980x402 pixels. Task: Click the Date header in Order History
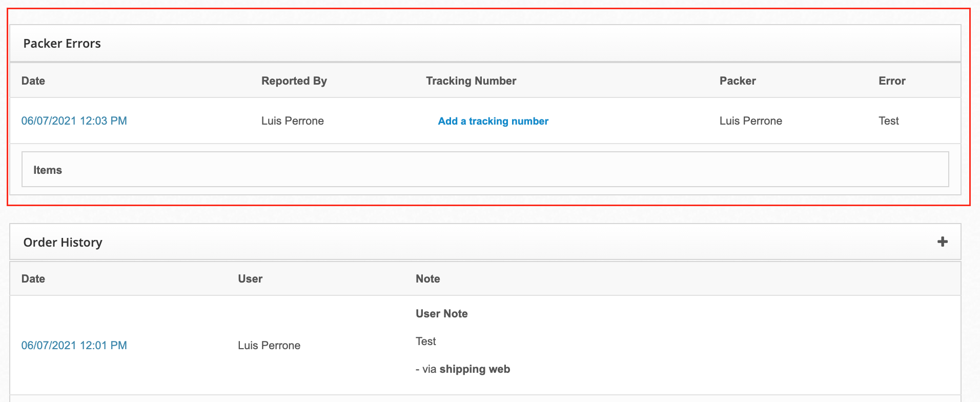(33, 279)
